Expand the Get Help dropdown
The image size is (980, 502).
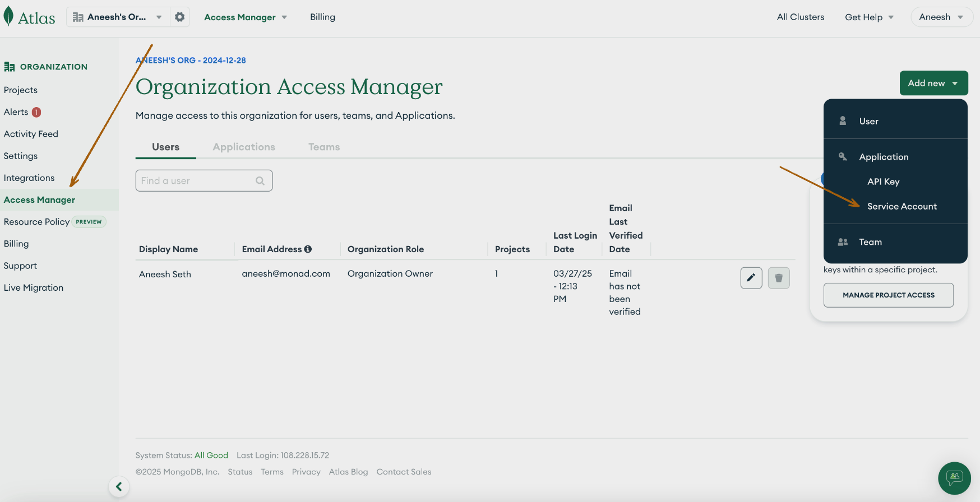(868, 17)
